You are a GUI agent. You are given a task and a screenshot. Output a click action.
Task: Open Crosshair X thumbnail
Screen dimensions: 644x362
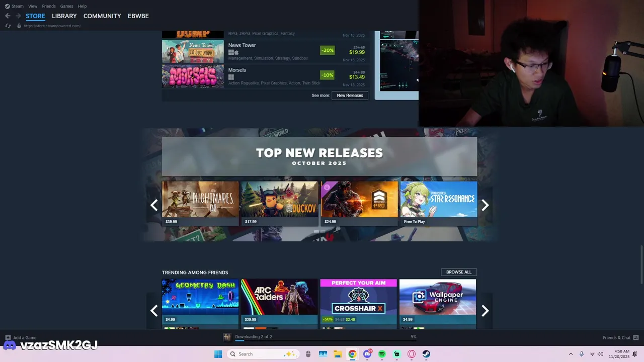[359, 302]
